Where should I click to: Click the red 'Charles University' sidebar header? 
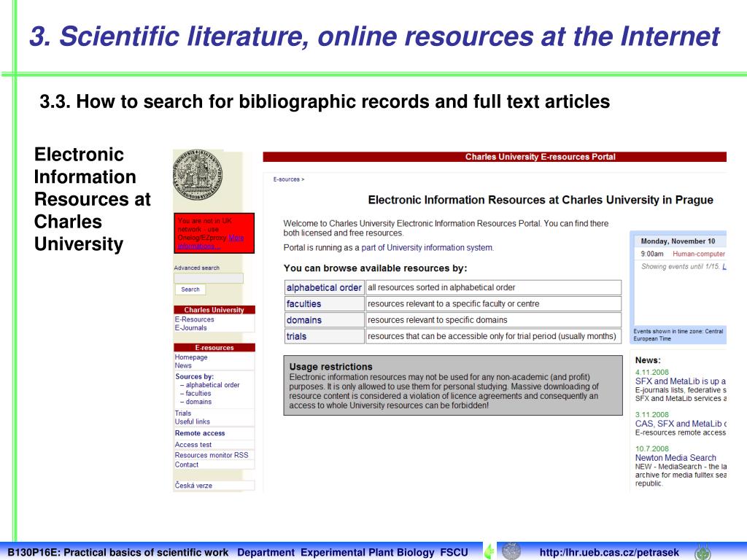click(214, 309)
